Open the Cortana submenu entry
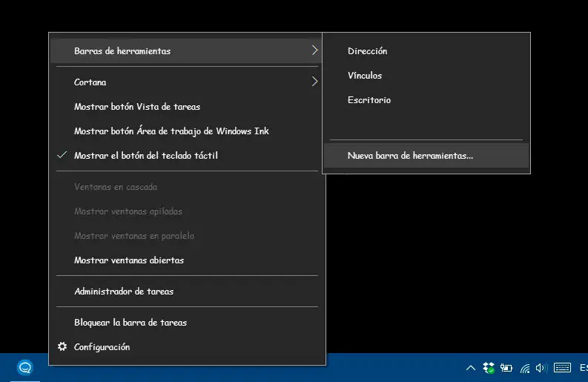This screenshot has width=588, height=382. (x=187, y=82)
